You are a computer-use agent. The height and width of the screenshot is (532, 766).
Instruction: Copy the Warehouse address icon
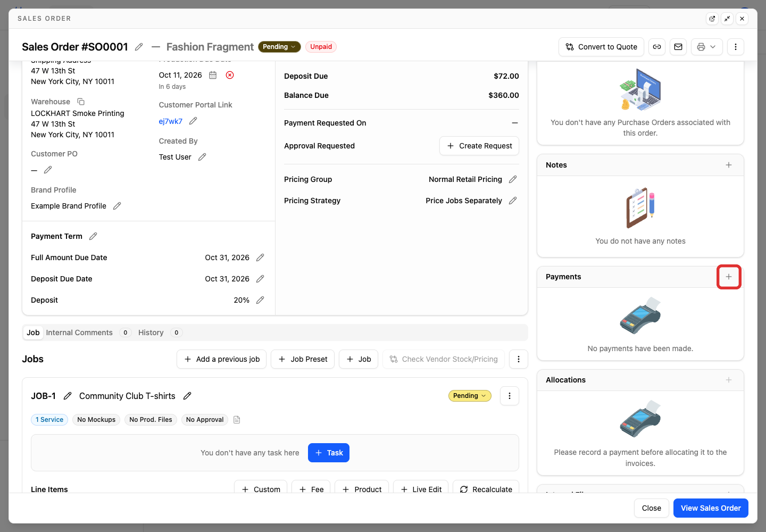click(x=81, y=102)
